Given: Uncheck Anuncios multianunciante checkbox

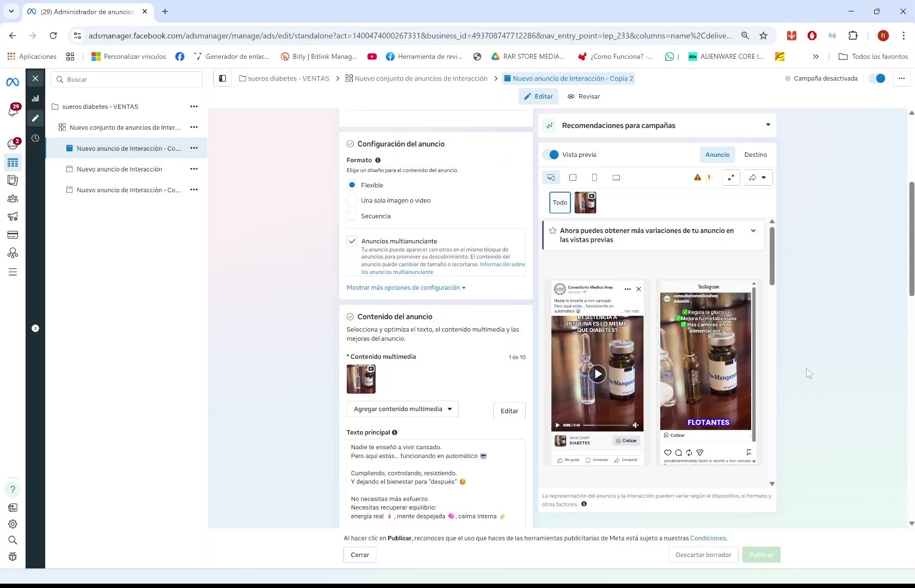Looking at the screenshot, I should pos(352,241).
